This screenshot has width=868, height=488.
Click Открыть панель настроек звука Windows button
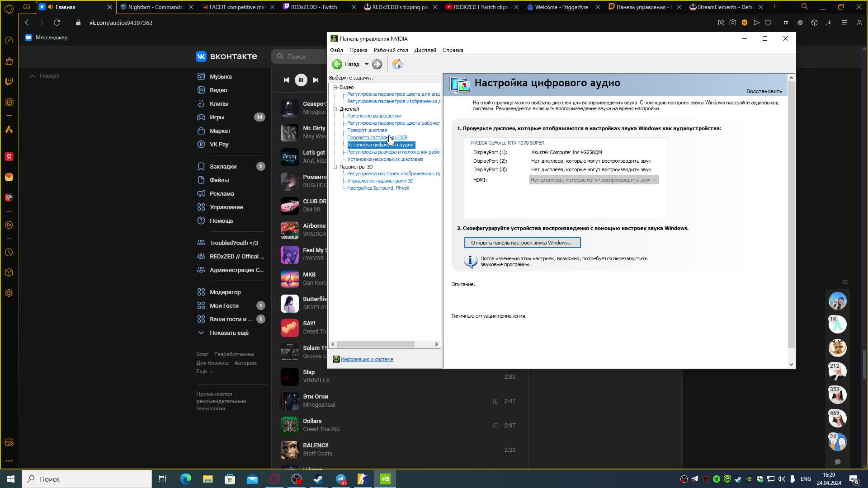(x=522, y=243)
